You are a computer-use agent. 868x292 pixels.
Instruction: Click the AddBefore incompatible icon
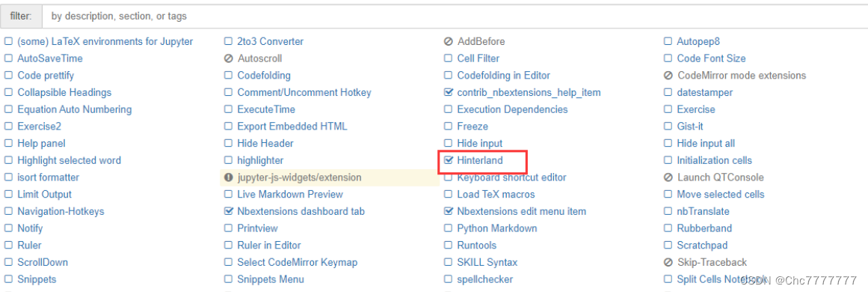coord(449,42)
